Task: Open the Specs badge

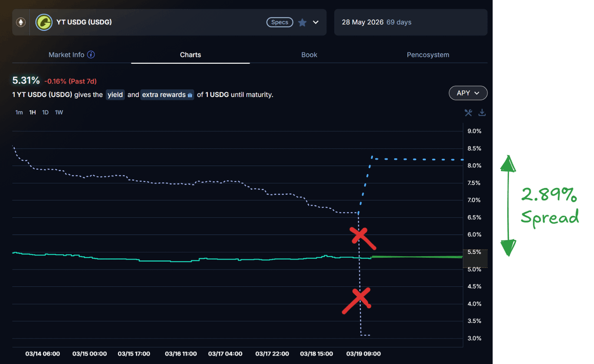Action: point(280,22)
